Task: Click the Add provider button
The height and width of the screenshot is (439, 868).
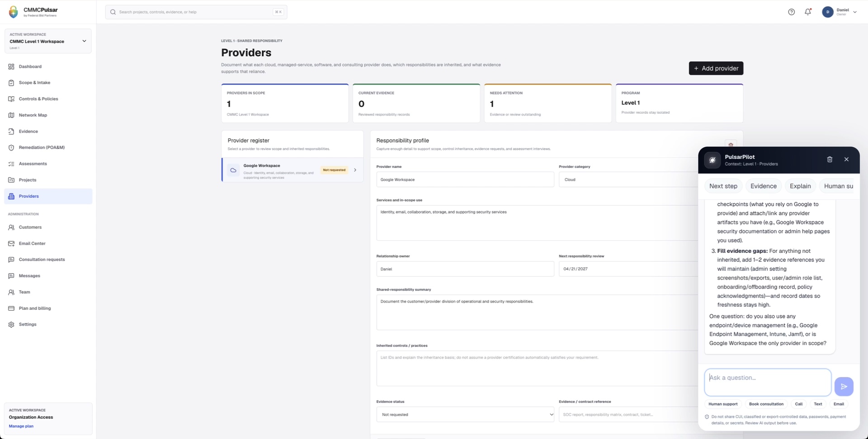Action: coord(716,68)
